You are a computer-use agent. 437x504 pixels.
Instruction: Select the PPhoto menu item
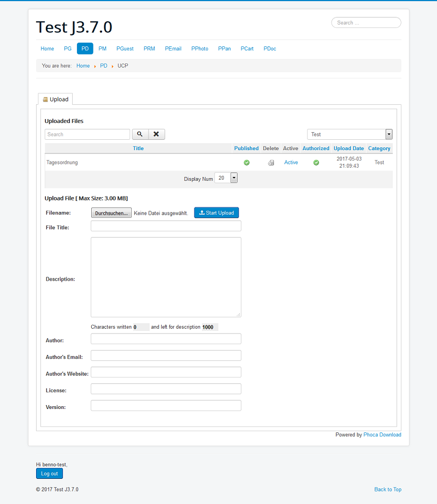pyautogui.click(x=199, y=49)
